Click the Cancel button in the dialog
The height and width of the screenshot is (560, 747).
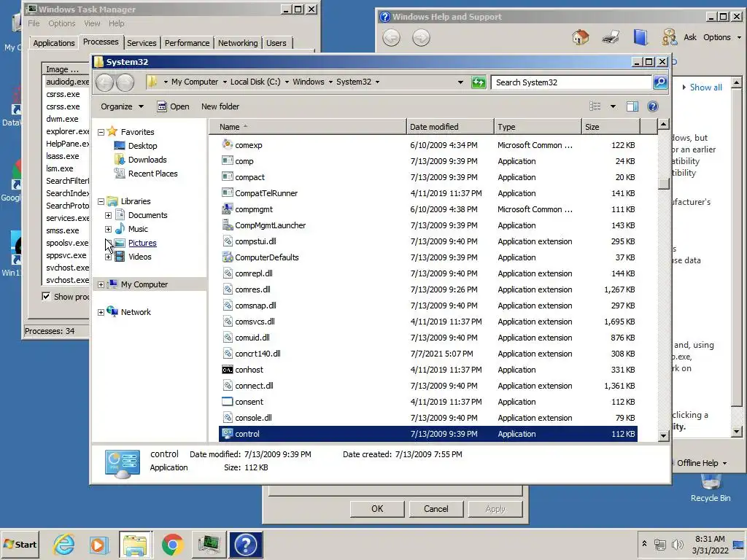(436, 508)
